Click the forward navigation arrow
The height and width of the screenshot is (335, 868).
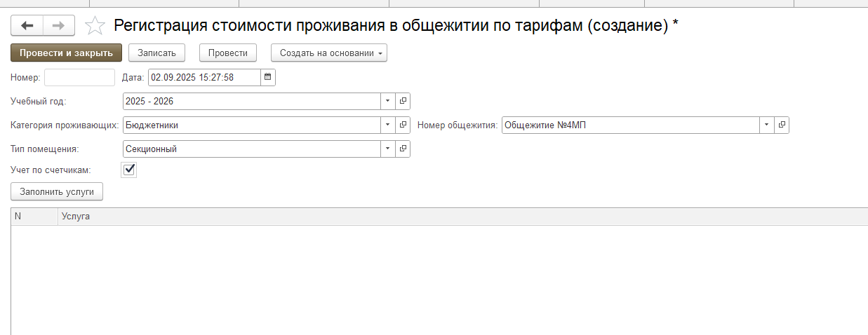tap(59, 26)
